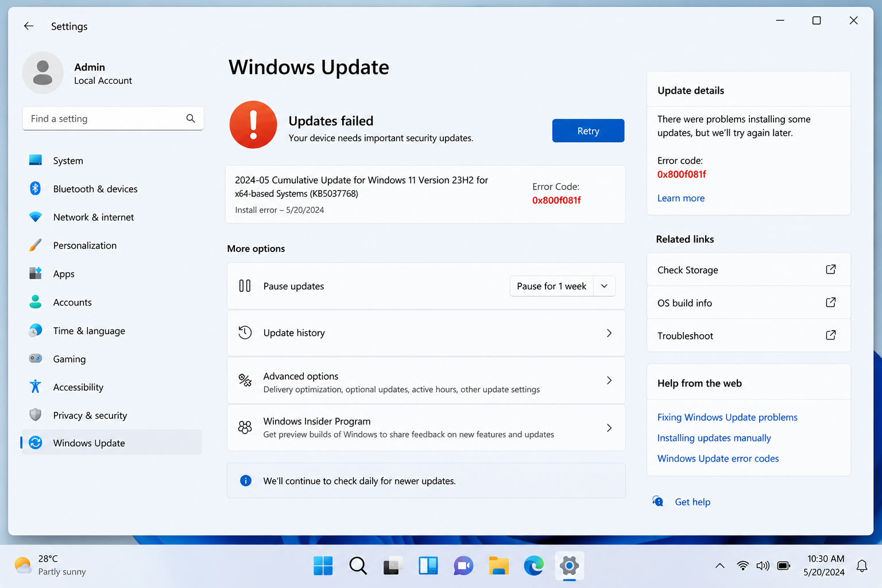Click the Windows Update sync icon in sidebar
Screen dimensions: 882x588
tap(36, 443)
